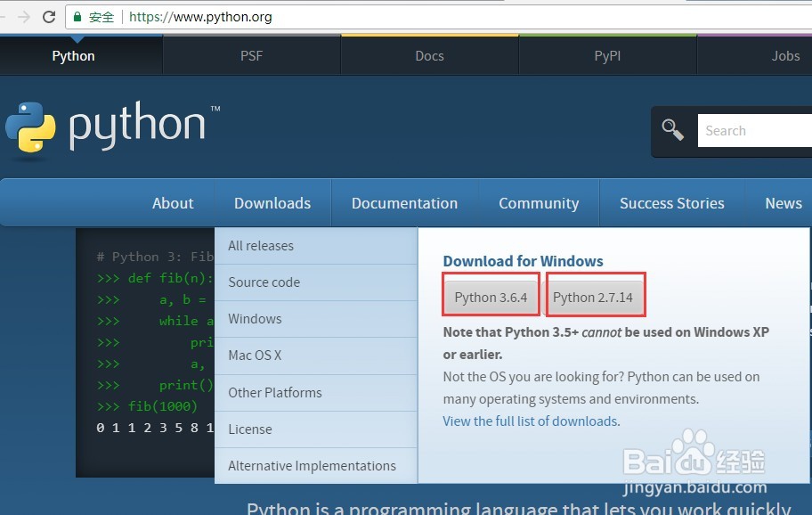
Task: Click the '# Python 3: Fib' comment line
Action: click(155, 257)
